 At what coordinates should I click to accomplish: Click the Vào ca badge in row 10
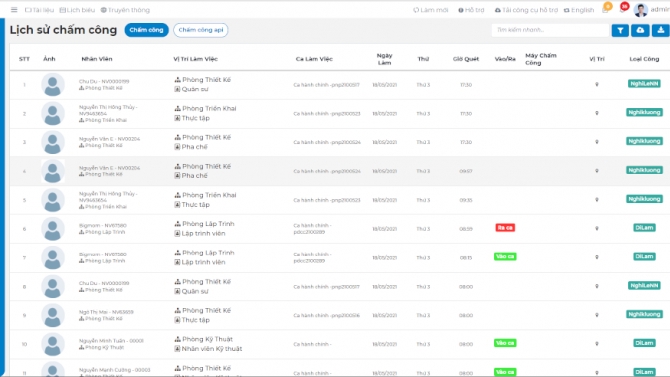coord(505,343)
